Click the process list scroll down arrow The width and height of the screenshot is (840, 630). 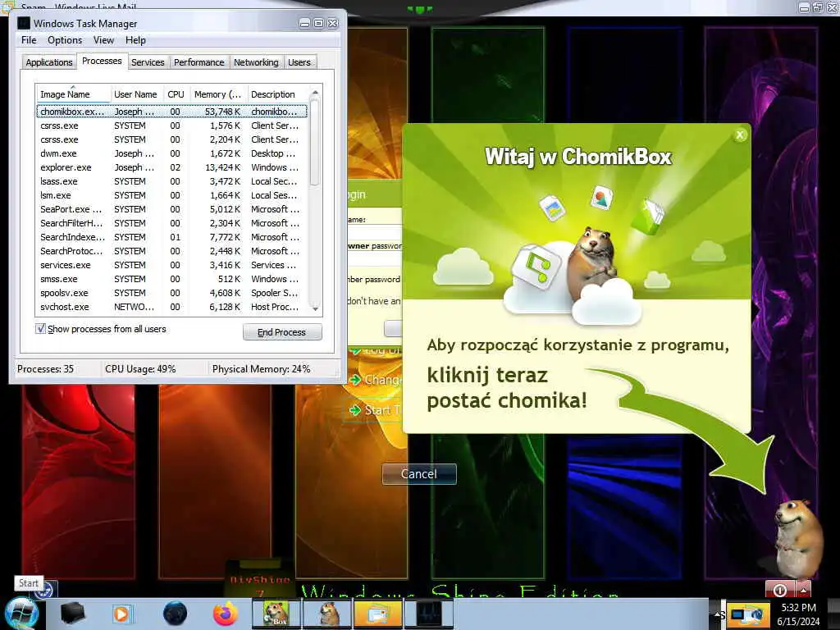click(x=315, y=308)
